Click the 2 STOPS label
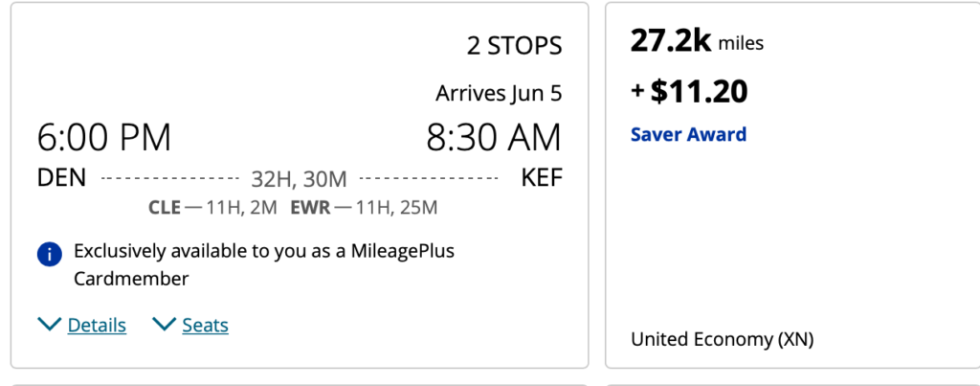Screen dimensions: 980x386 coord(514,46)
